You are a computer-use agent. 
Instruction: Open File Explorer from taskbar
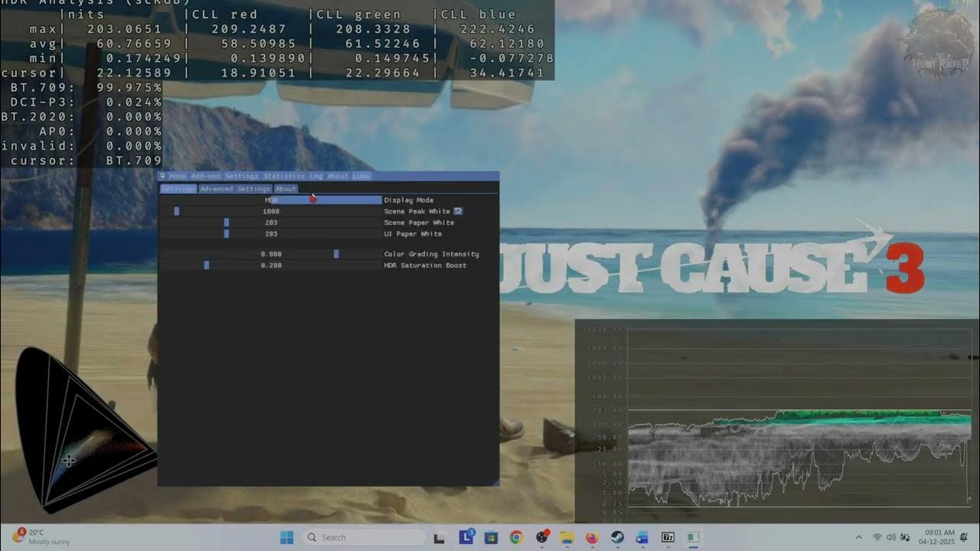[x=567, y=537]
